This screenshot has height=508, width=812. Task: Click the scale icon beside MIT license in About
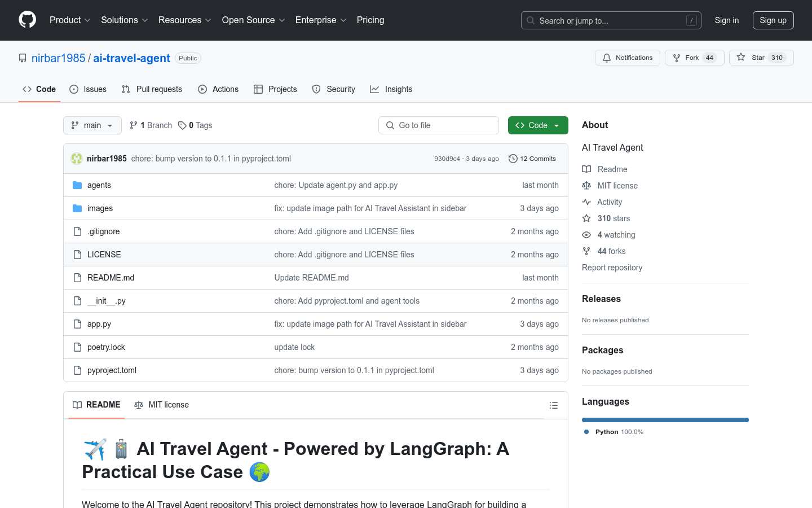(x=586, y=186)
